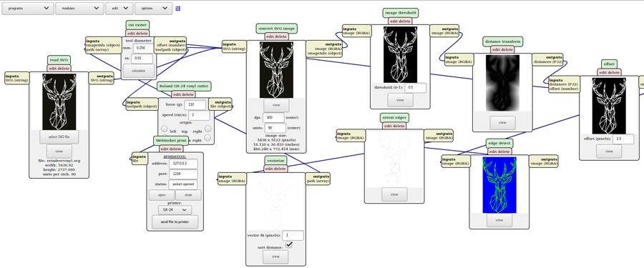The image size is (644, 268).
Task: Click the select SVG file button
Action: tap(59, 137)
